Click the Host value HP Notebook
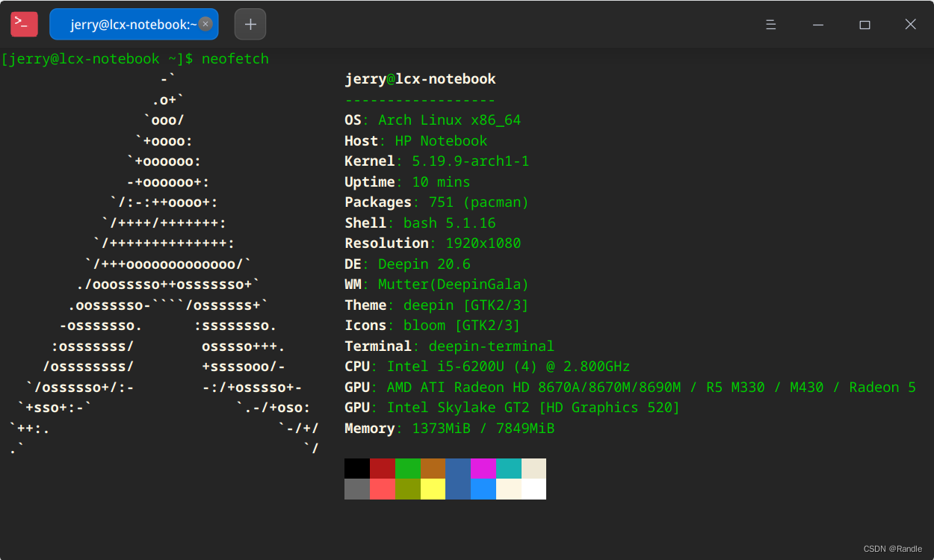The height and width of the screenshot is (560, 934). [x=441, y=141]
